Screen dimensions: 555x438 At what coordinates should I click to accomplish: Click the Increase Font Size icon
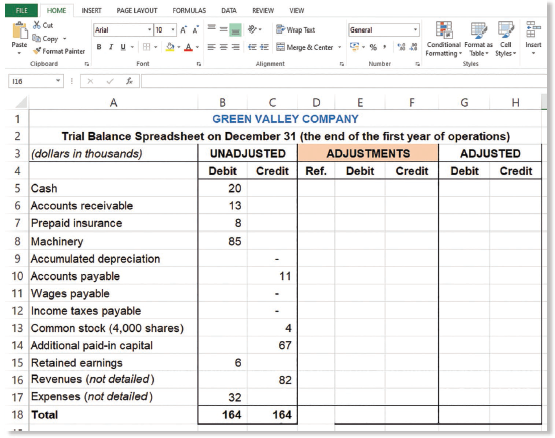click(183, 30)
